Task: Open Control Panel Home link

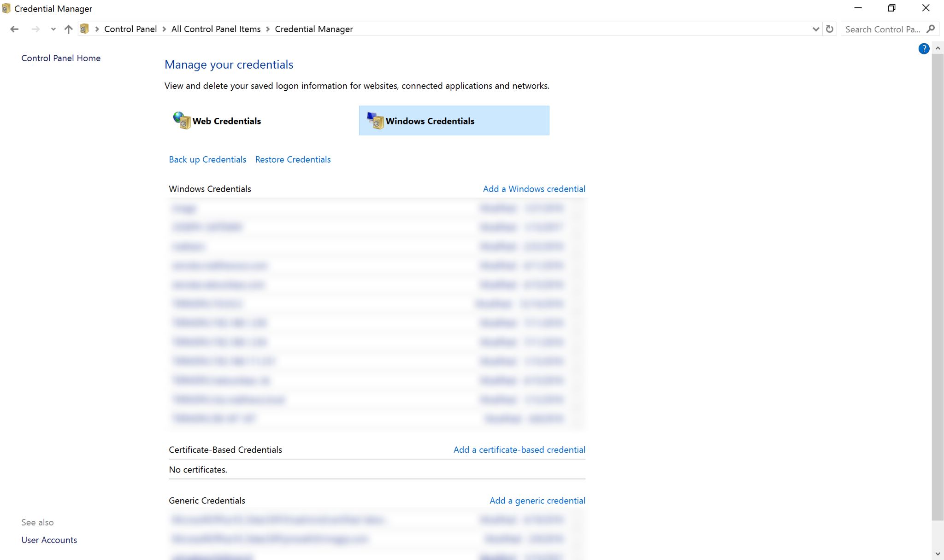Action: (61, 58)
